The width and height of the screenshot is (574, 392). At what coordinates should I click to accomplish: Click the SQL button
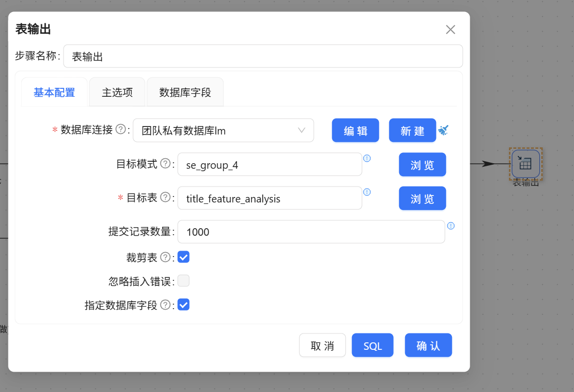pos(373,345)
